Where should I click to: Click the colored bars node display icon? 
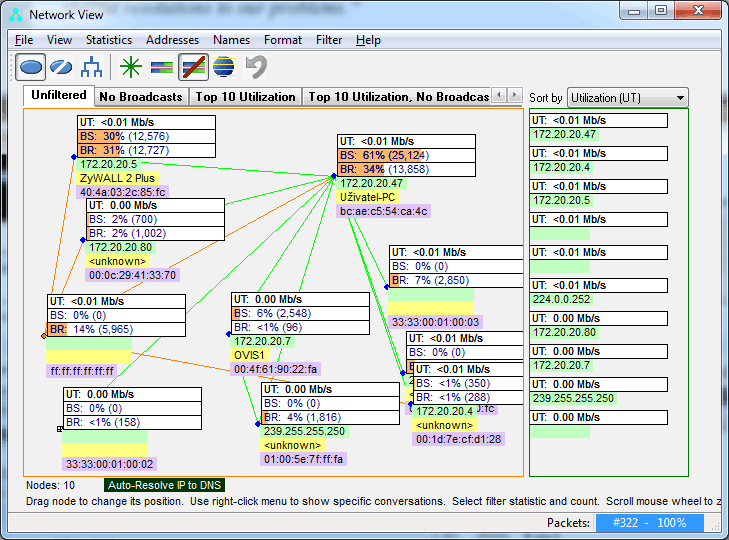tap(162, 68)
